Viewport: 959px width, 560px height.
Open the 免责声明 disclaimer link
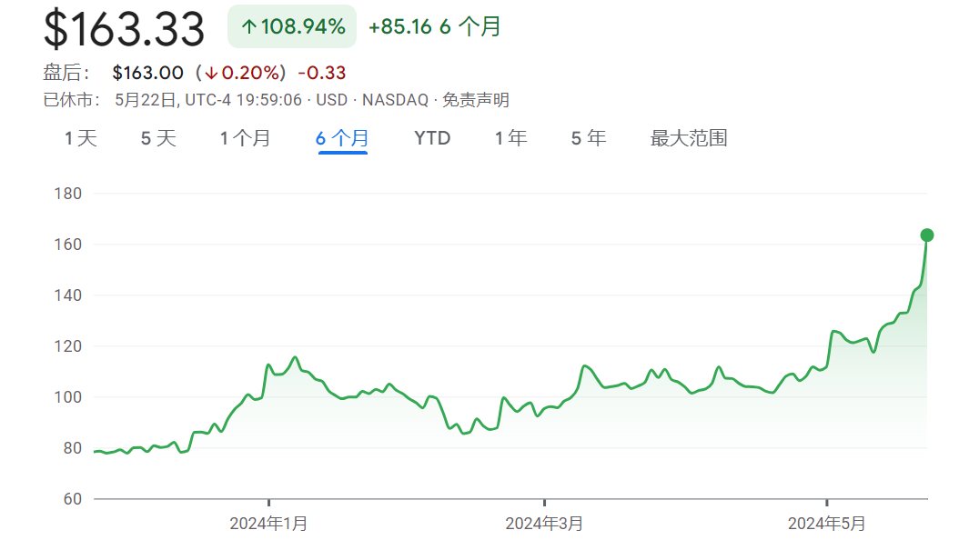pyautogui.click(x=476, y=100)
